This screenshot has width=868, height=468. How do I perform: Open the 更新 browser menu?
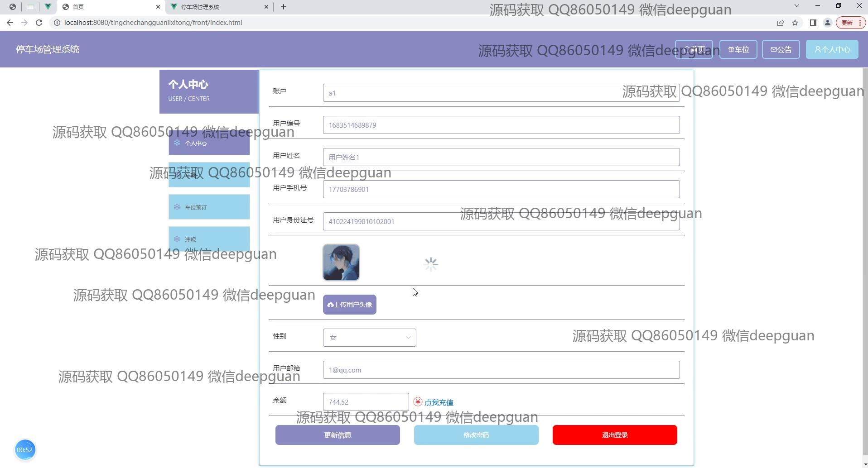point(850,23)
